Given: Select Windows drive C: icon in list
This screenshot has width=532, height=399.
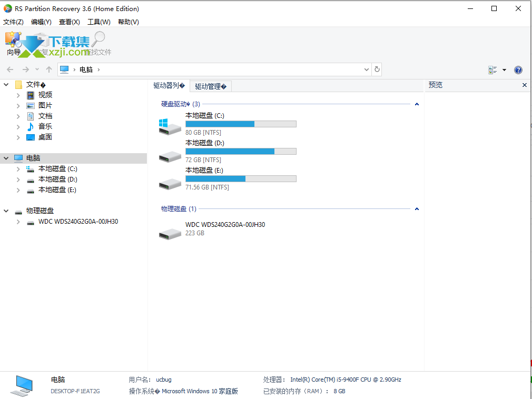Looking at the screenshot, I should (170, 127).
